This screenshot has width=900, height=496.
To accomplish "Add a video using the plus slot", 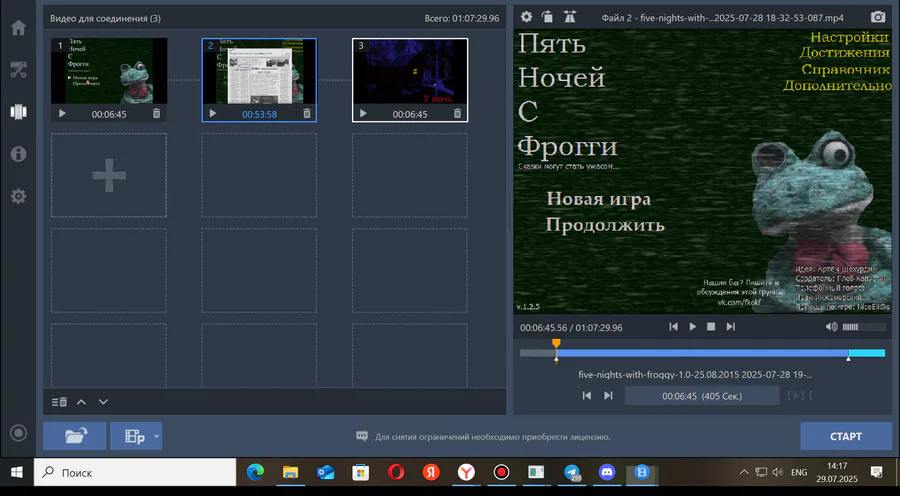I will pos(109,175).
